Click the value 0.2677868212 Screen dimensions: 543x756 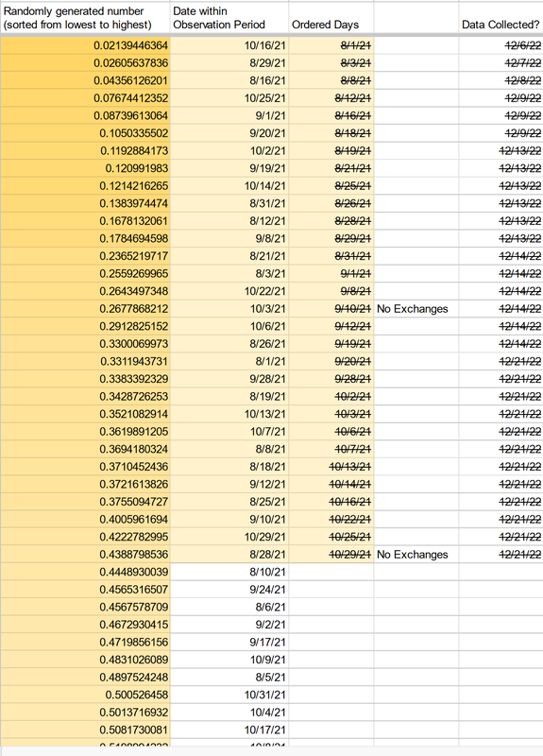(85, 309)
